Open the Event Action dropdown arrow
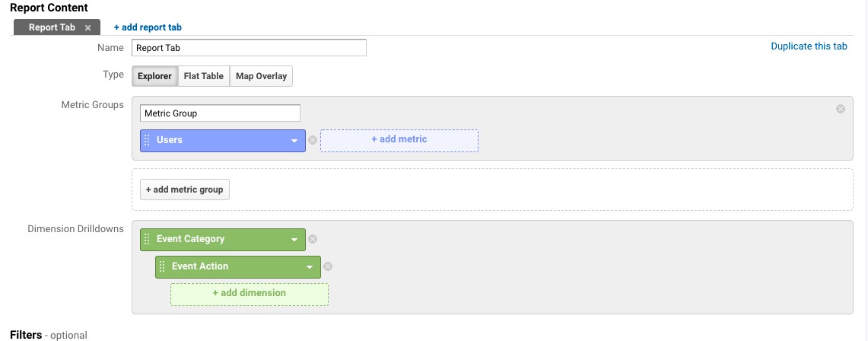This screenshot has width=868, height=341. [310, 267]
